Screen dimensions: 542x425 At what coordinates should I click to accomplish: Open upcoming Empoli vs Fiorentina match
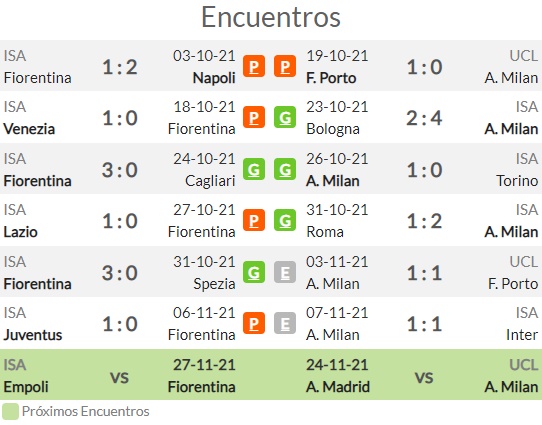pos(119,376)
